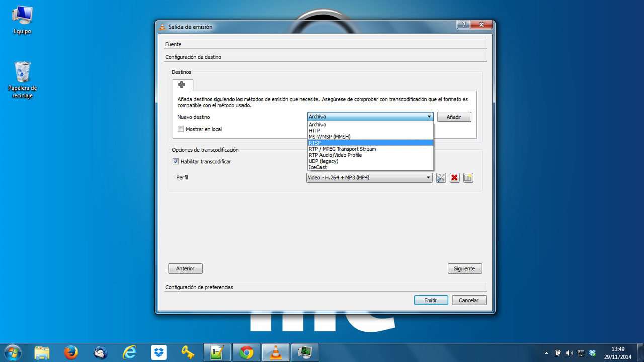Choose highlighted RTSP option
This screenshot has height=362, width=644.
[x=370, y=143]
